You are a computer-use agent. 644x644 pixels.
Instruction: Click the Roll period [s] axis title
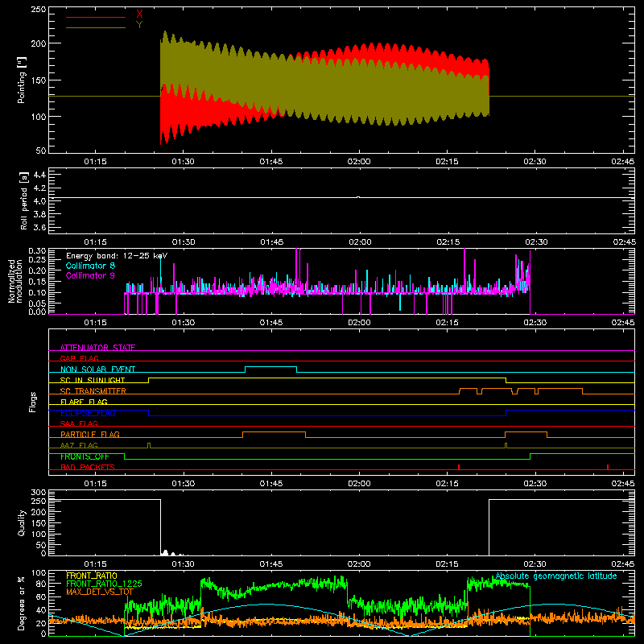tap(23, 200)
